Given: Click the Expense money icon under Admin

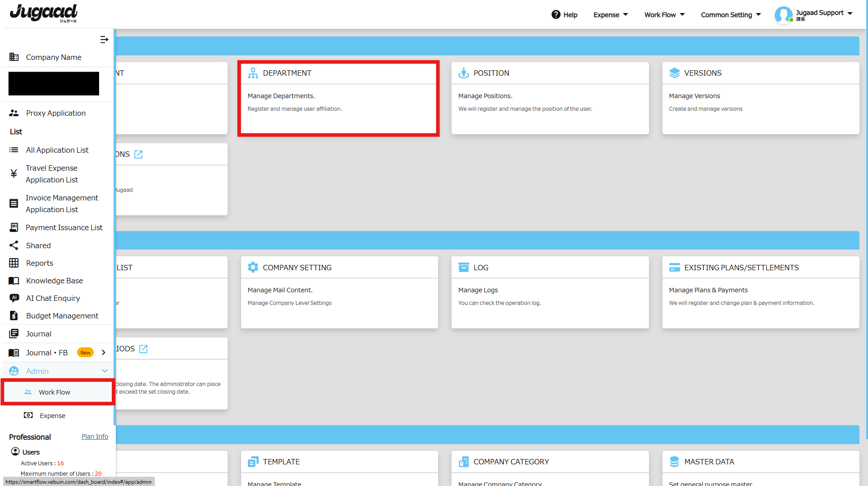Looking at the screenshot, I should click(28, 415).
